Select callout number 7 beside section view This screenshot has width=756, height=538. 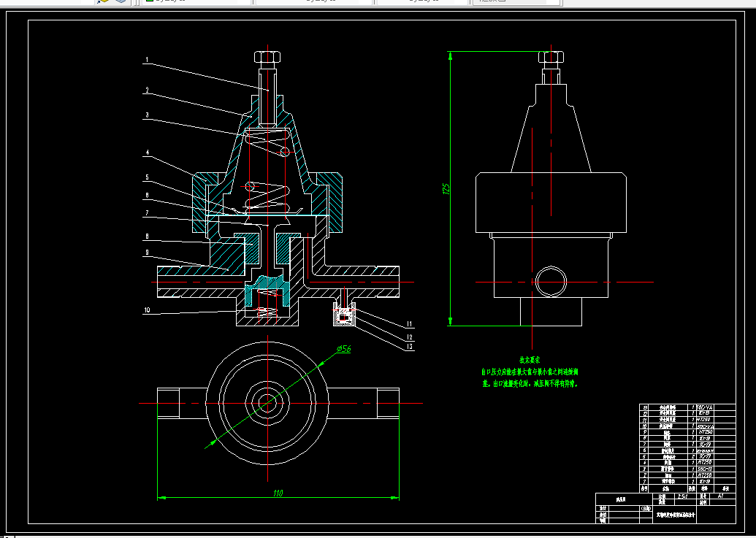point(147,213)
